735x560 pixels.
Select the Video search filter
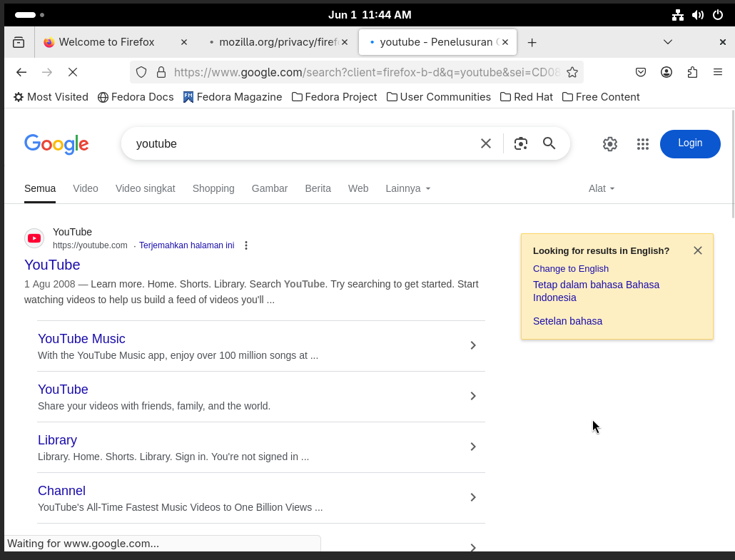click(x=86, y=188)
